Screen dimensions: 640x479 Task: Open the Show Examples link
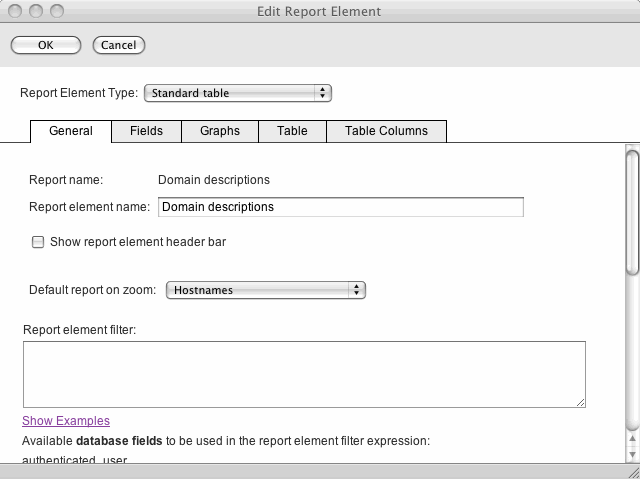click(x=66, y=421)
